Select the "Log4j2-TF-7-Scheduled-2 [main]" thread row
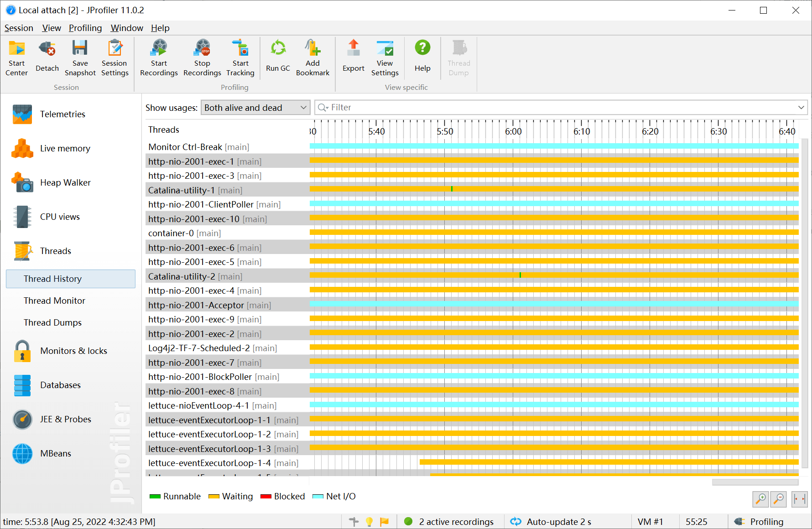The width and height of the screenshot is (812, 529). point(472,348)
